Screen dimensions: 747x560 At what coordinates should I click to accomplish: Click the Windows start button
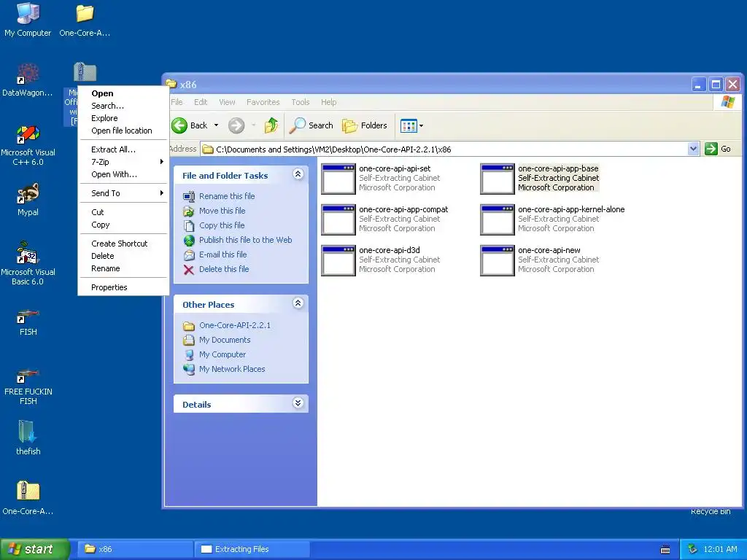click(x=34, y=549)
